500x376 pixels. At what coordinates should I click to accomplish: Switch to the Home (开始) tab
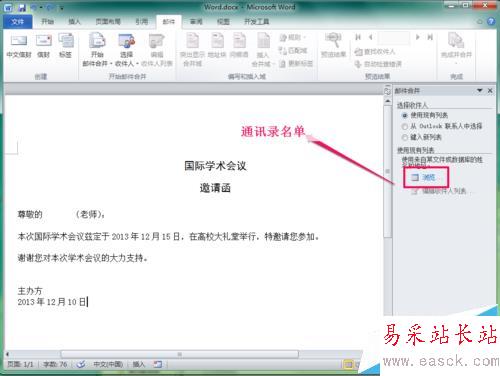pos(47,22)
